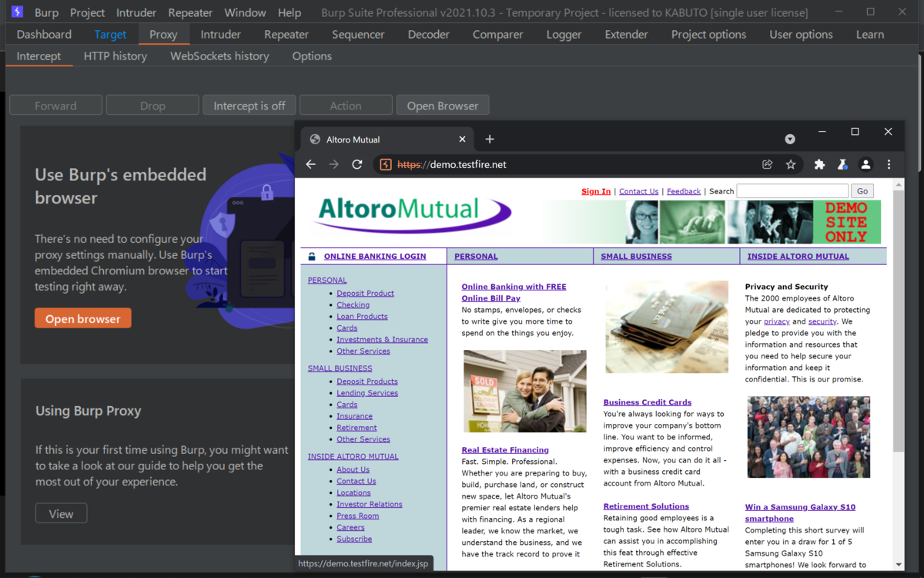
Task: Click the Chrome labs flask icon
Action: (x=842, y=164)
